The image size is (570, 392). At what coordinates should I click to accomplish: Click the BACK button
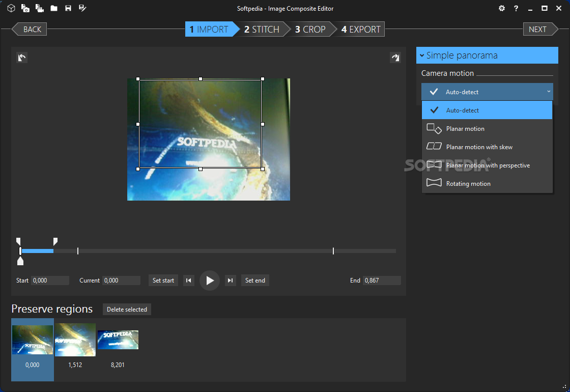click(x=30, y=29)
